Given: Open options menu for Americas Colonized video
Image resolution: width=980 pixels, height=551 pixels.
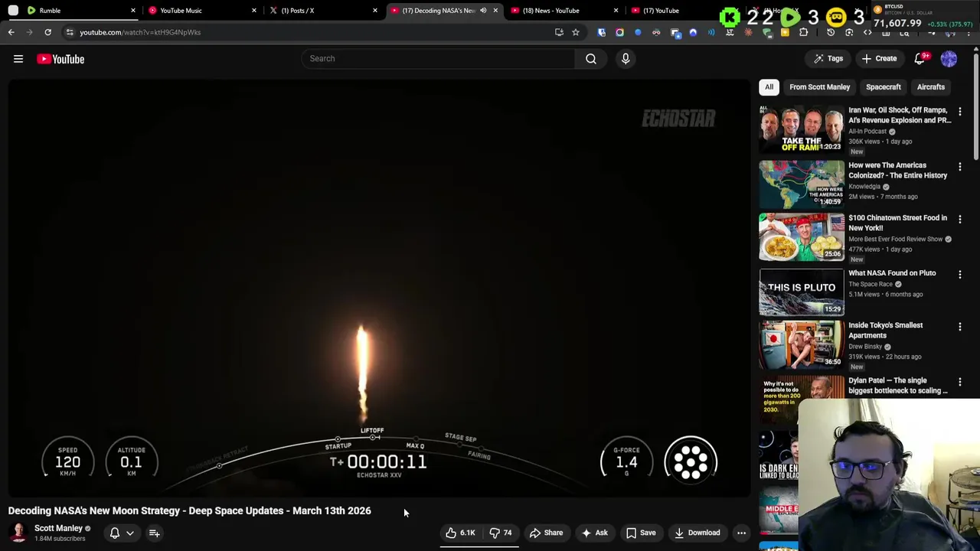Looking at the screenshot, I should tap(959, 167).
